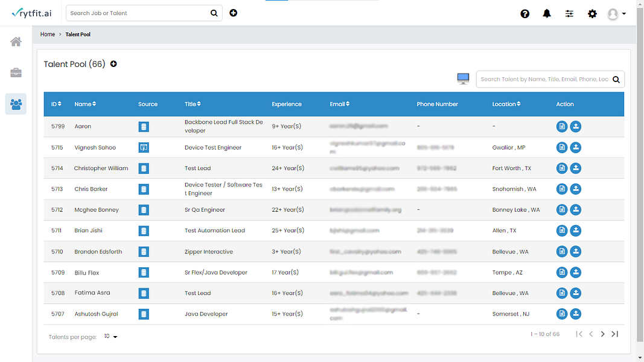Click the talent search magnifier icon

(x=616, y=80)
